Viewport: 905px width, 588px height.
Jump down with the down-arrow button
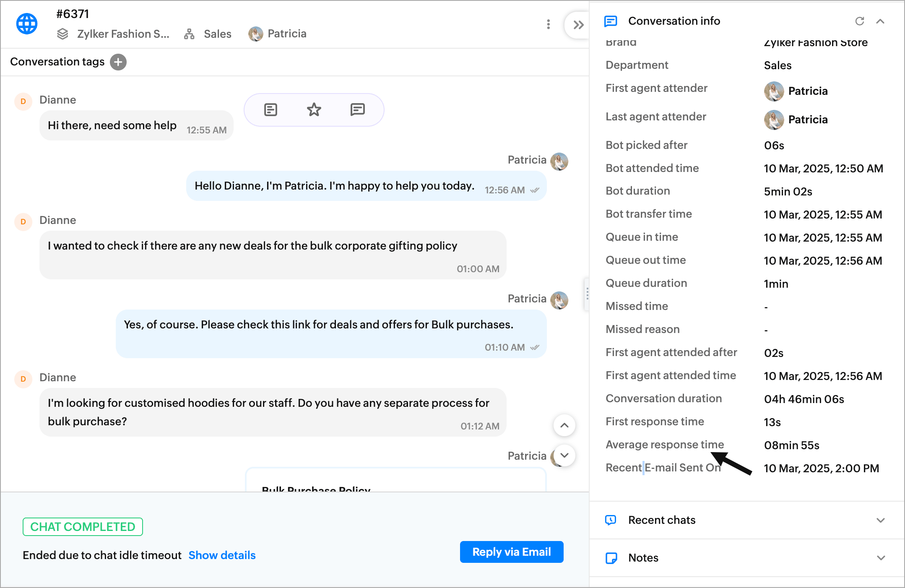tap(564, 455)
